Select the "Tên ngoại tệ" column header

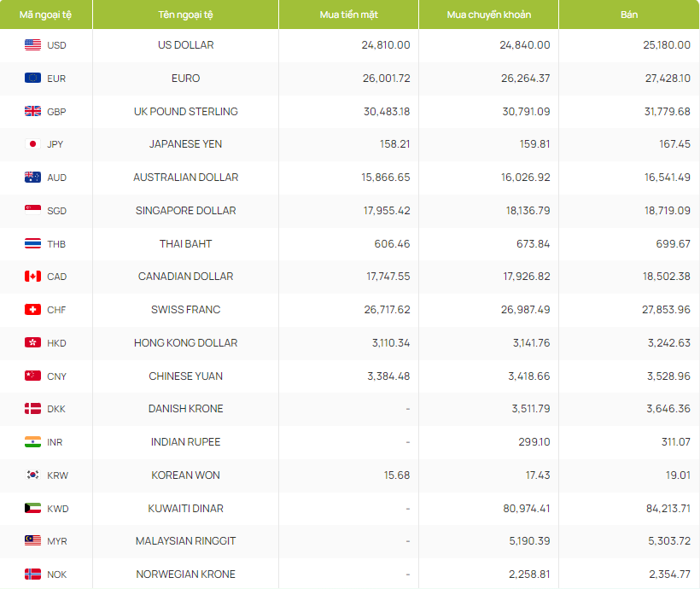point(185,15)
